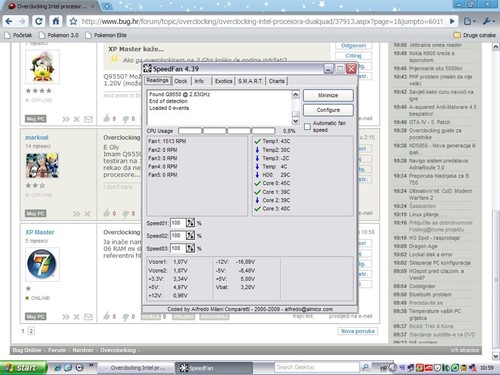
Task: Open markoal user profile link
Action: 37,138
